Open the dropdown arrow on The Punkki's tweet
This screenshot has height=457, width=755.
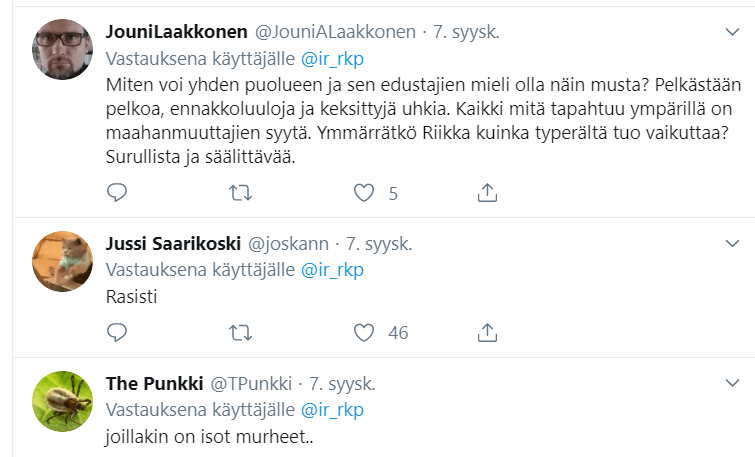point(731,383)
